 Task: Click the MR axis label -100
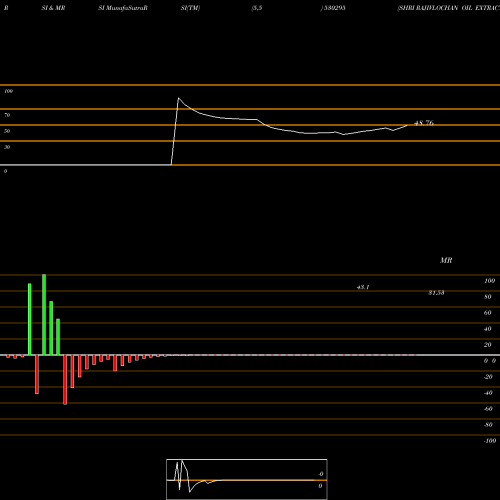(x=490, y=441)
